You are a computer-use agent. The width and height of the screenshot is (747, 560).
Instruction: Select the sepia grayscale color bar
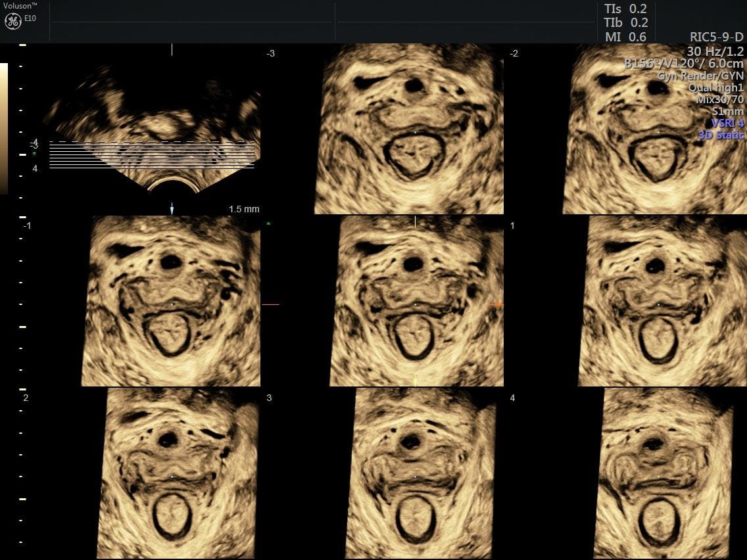tap(4, 128)
